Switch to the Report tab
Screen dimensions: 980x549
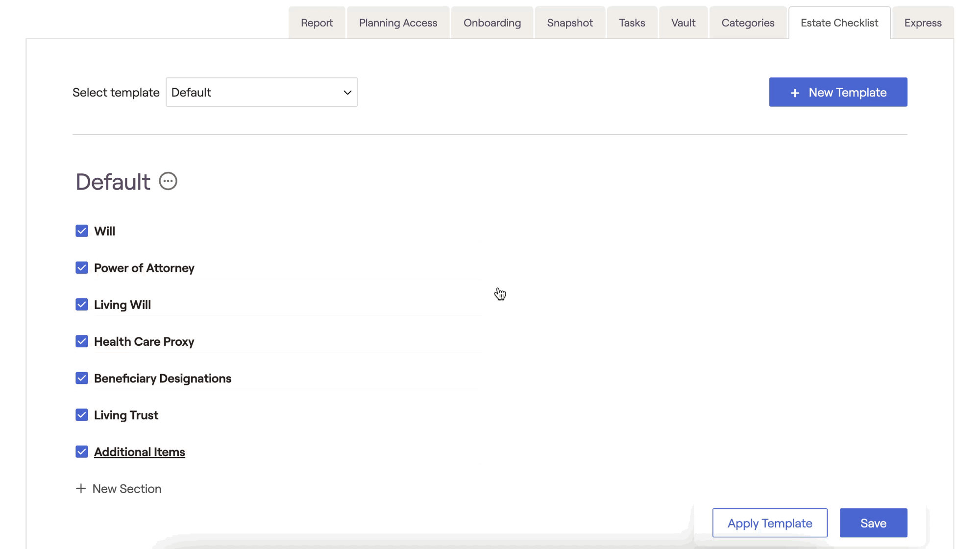click(x=317, y=23)
